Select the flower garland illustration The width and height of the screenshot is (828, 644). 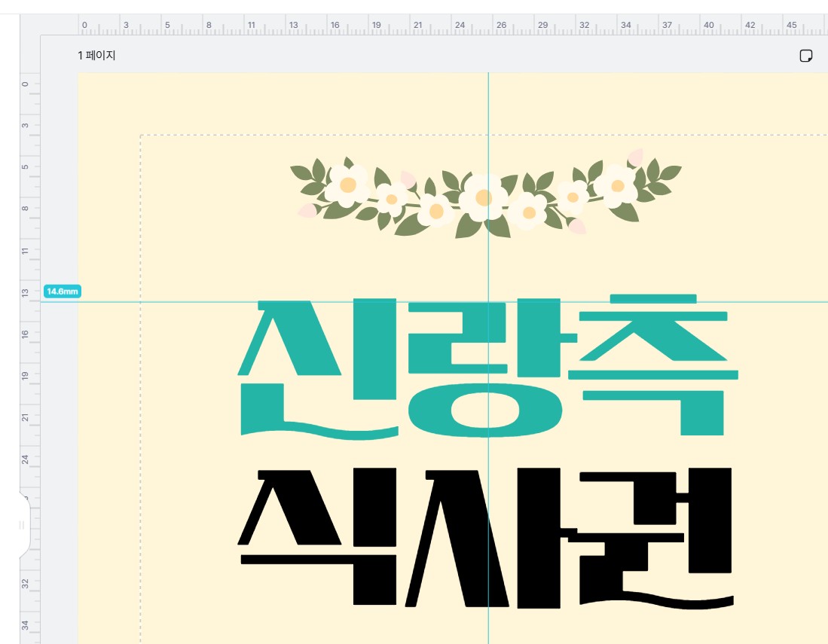[x=486, y=194]
